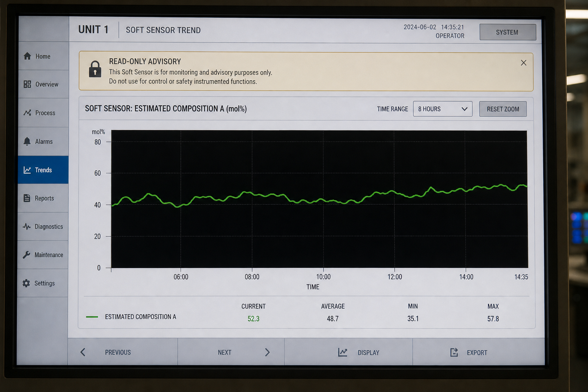Open the Time Range 8 HOURS dropdown
588x392 pixels.
(x=443, y=109)
